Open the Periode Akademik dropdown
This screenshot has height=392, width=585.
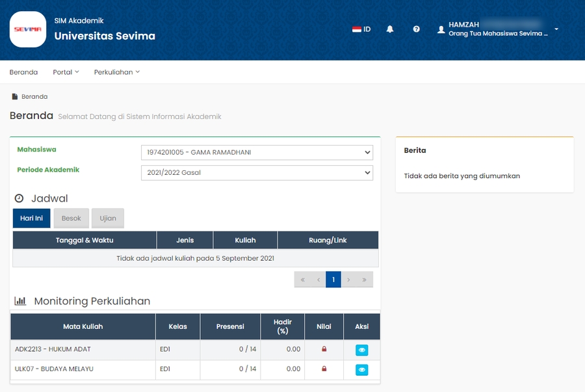pyautogui.click(x=257, y=173)
